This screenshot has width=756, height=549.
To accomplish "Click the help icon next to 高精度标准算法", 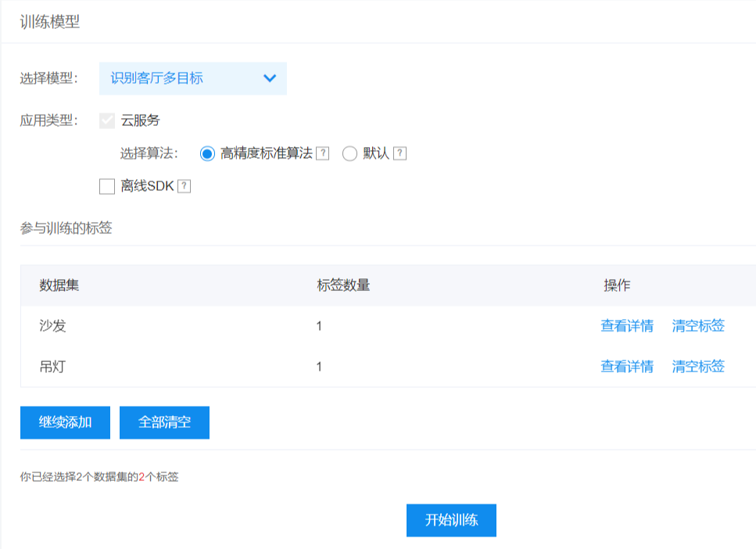I will click(x=323, y=153).
